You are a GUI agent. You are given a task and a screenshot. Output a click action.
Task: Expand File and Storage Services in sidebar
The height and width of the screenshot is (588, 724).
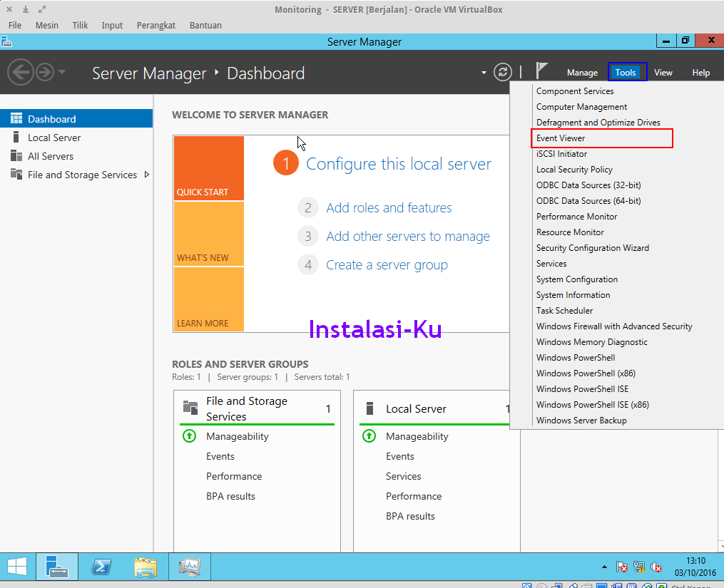[x=147, y=175]
